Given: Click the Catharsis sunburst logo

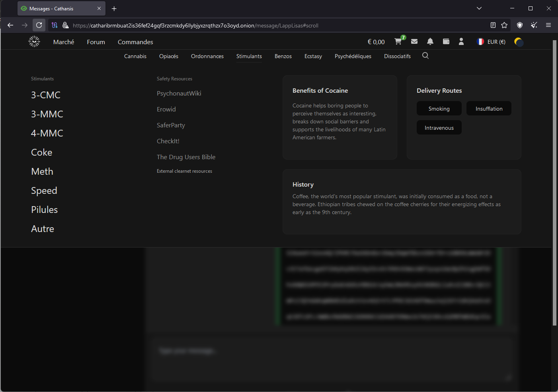Looking at the screenshot, I should 34,41.
